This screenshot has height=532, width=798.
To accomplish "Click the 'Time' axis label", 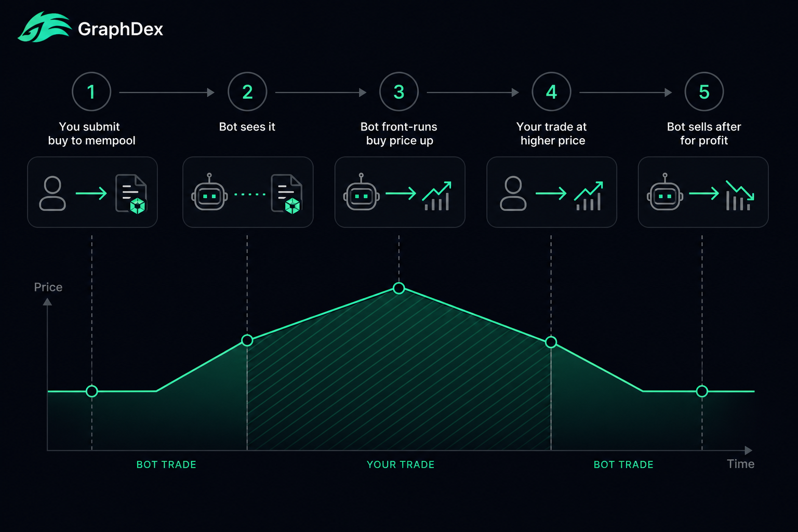I will point(740,464).
